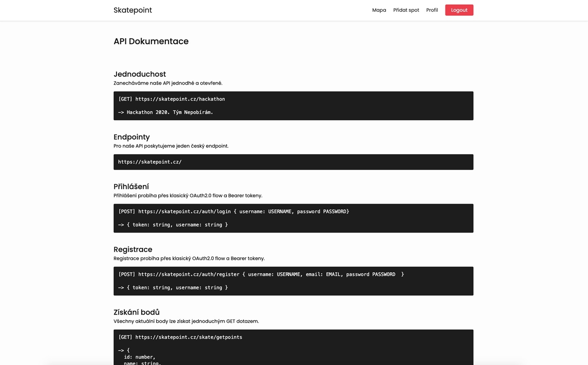Image resolution: width=588 pixels, height=365 pixels.
Task: Select the Endpointy section heading
Action: click(132, 137)
